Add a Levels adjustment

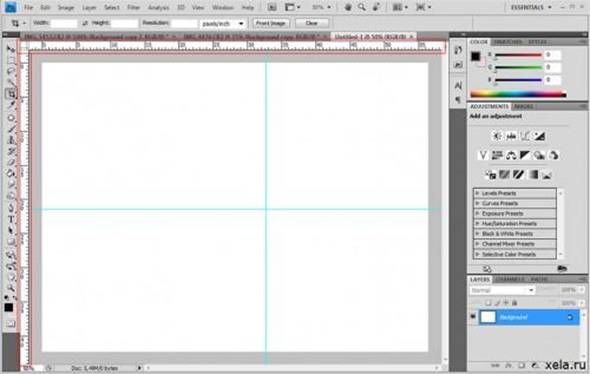(x=511, y=136)
